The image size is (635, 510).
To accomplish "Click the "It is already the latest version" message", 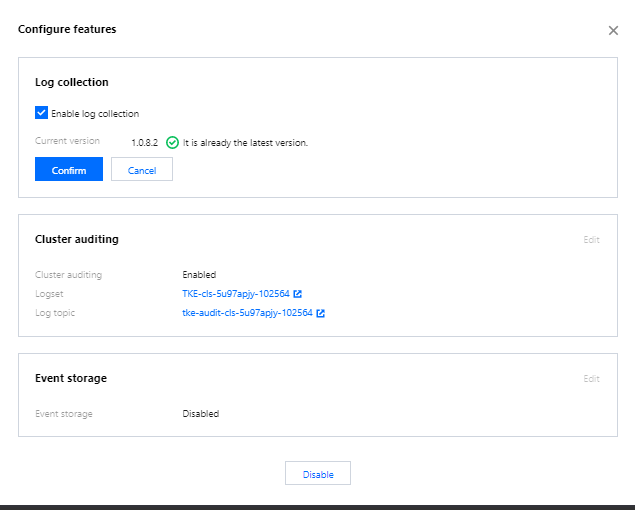I will click(x=245, y=143).
